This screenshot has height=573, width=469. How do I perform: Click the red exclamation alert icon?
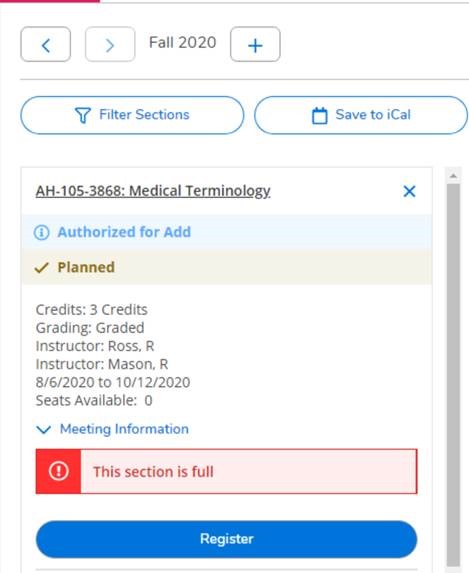pos(58,471)
